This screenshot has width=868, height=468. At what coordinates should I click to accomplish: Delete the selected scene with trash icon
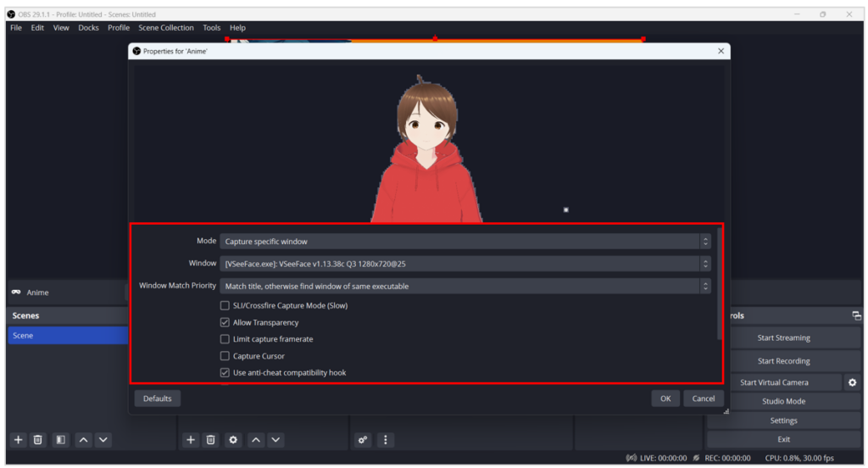(38, 440)
